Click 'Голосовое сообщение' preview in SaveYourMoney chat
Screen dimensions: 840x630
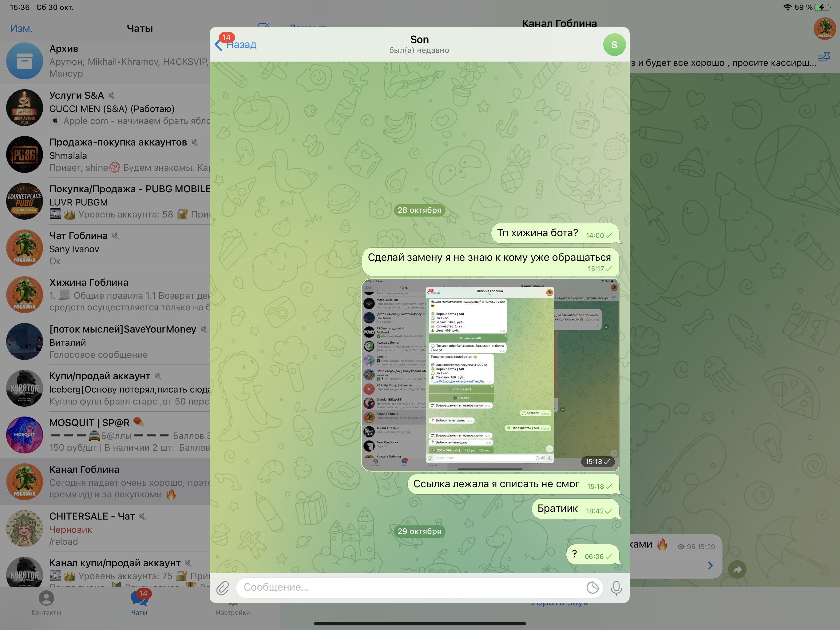pos(99,354)
